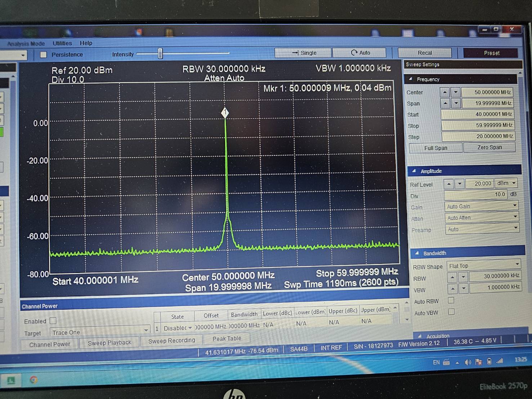Viewport: 532px width, 399px height.
Task: Step Span down with its down arrow
Action: click(456, 103)
